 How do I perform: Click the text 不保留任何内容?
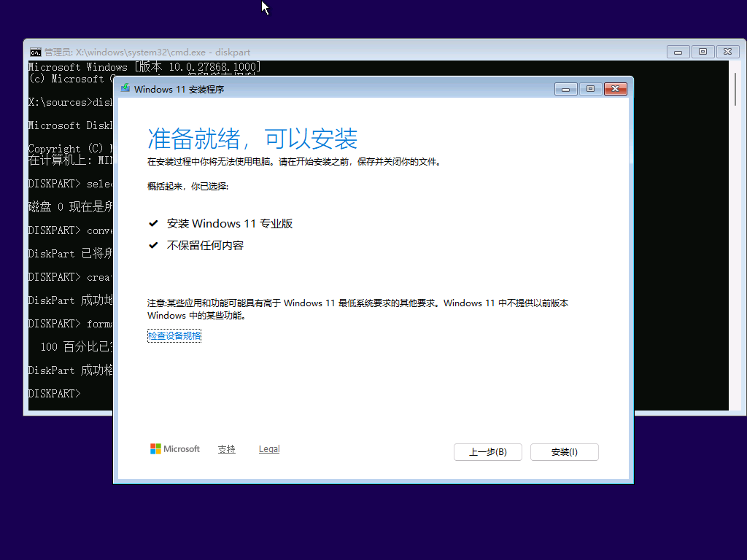(x=205, y=245)
